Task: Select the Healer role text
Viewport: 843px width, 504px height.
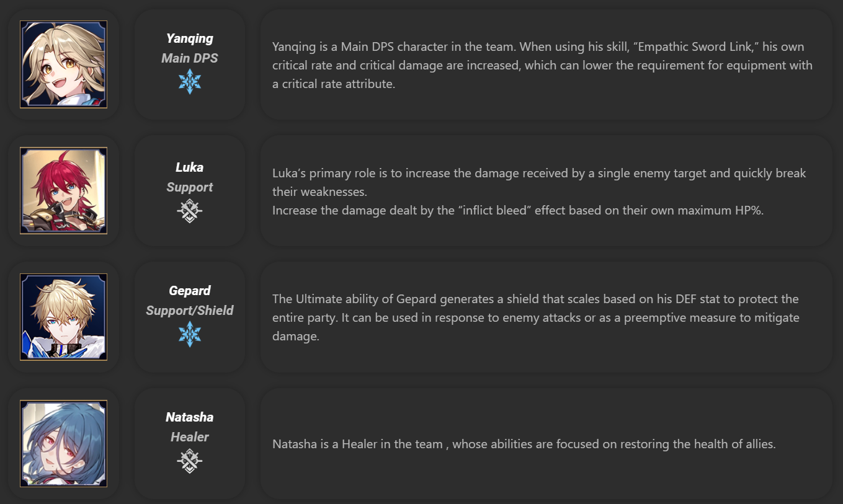Action: (x=190, y=437)
